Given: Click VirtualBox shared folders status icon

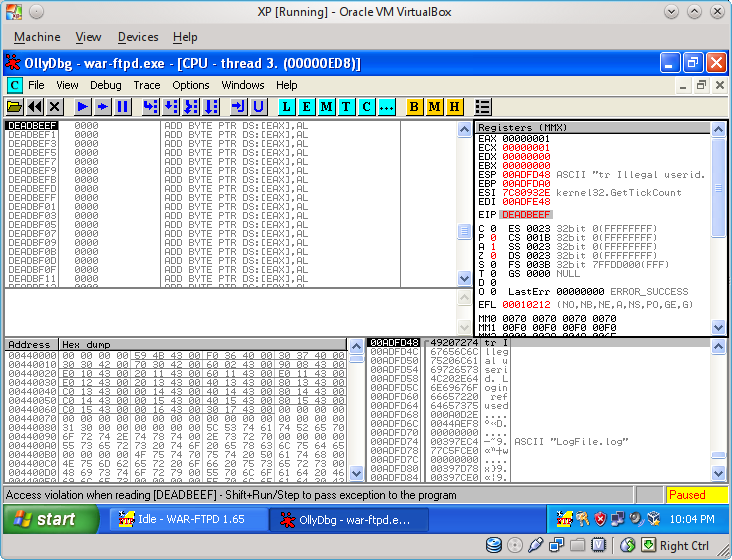Looking at the screenshot, I should coord(577,545).
